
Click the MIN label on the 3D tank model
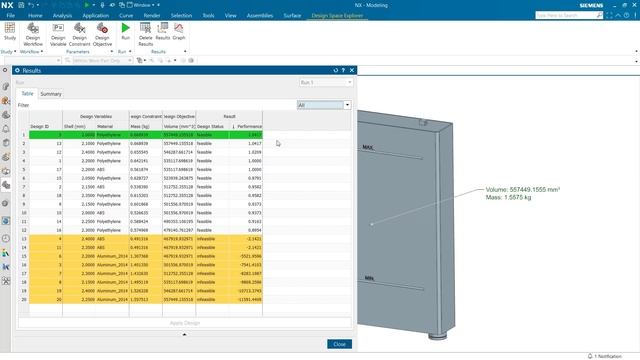[x=369, y=278]
